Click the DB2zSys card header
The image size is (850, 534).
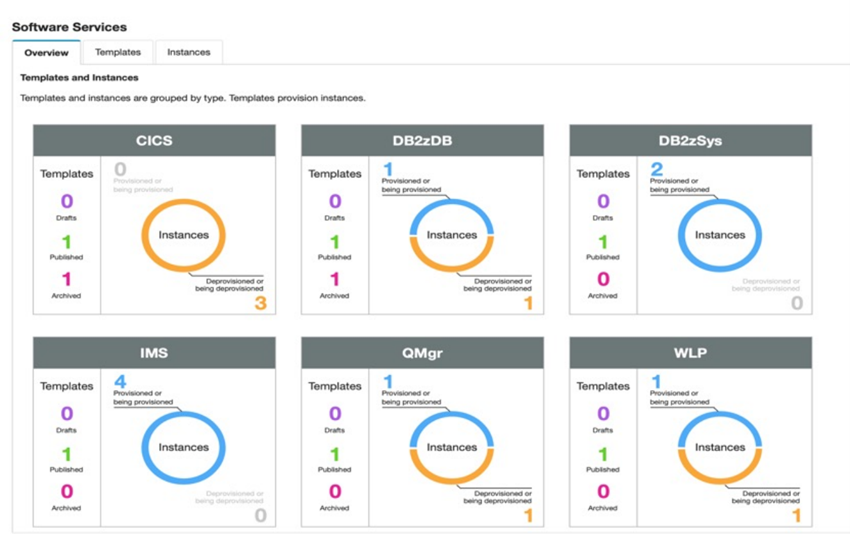tap(690, 140)
